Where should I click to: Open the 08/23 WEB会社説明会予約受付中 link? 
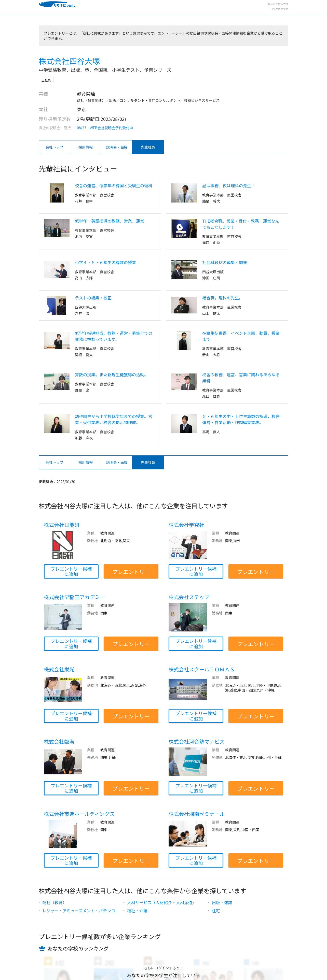pos(105,128)
